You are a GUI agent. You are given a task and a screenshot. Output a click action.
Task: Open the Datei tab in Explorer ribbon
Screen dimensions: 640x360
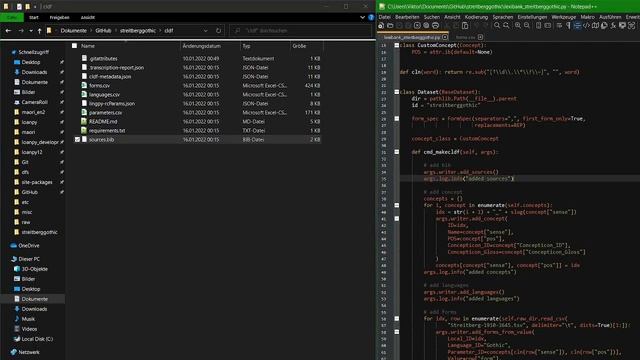[12, 18]
